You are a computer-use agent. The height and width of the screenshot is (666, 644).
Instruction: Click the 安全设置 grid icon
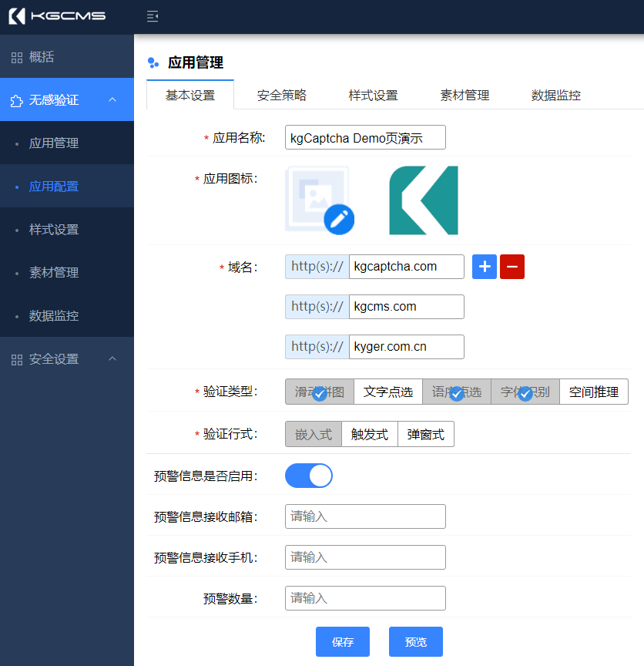(x=16, y=360)
